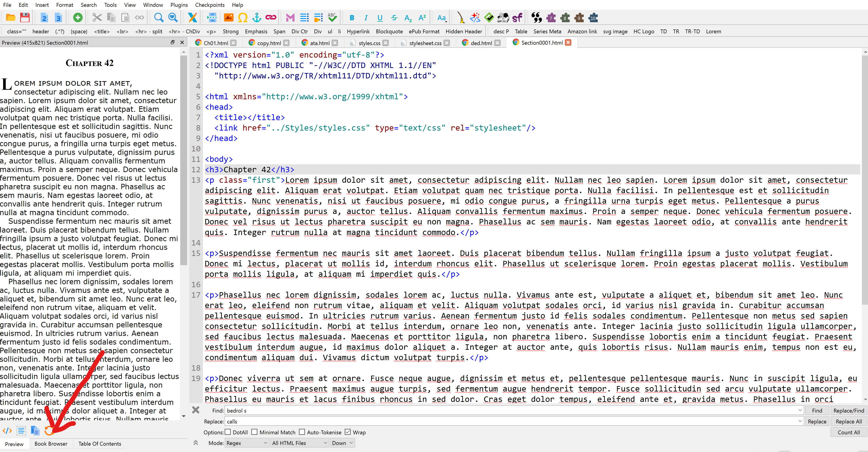
Task: Click the Insert Special Character omega icon
Action: click(x=243, y=17)
